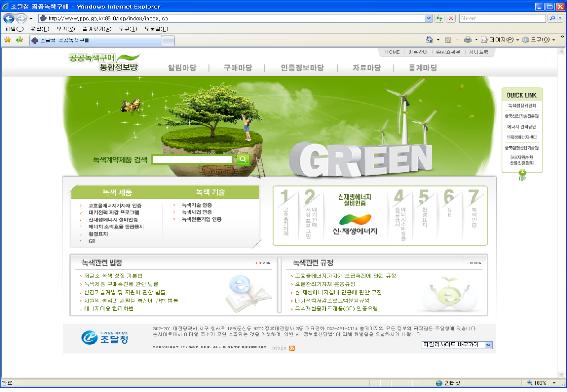Open the 알림마당 navigation menu
This screenshot has height=392, width=567.
pyautogui.click(x=182, y=68)
